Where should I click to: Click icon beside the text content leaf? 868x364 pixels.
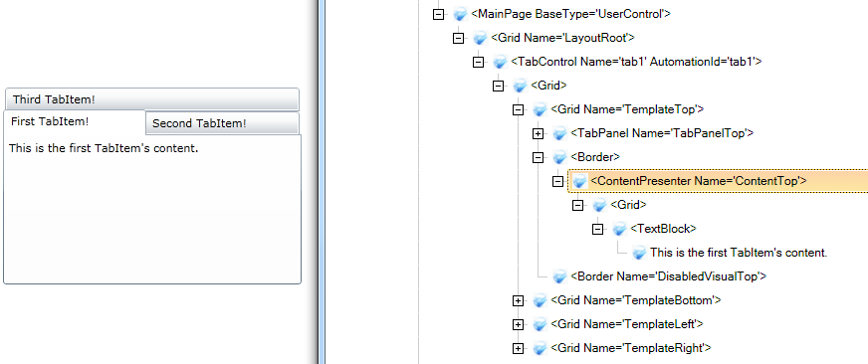coord(639,253)
